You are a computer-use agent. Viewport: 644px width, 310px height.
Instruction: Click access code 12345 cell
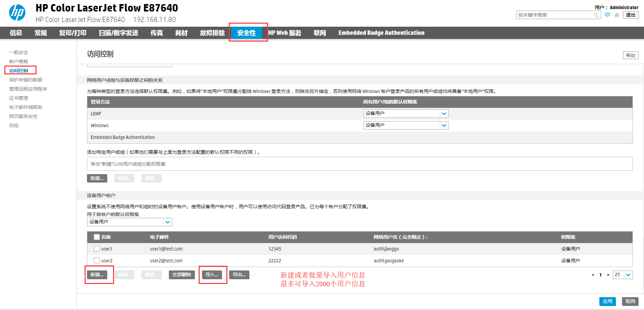pos(275,249)
